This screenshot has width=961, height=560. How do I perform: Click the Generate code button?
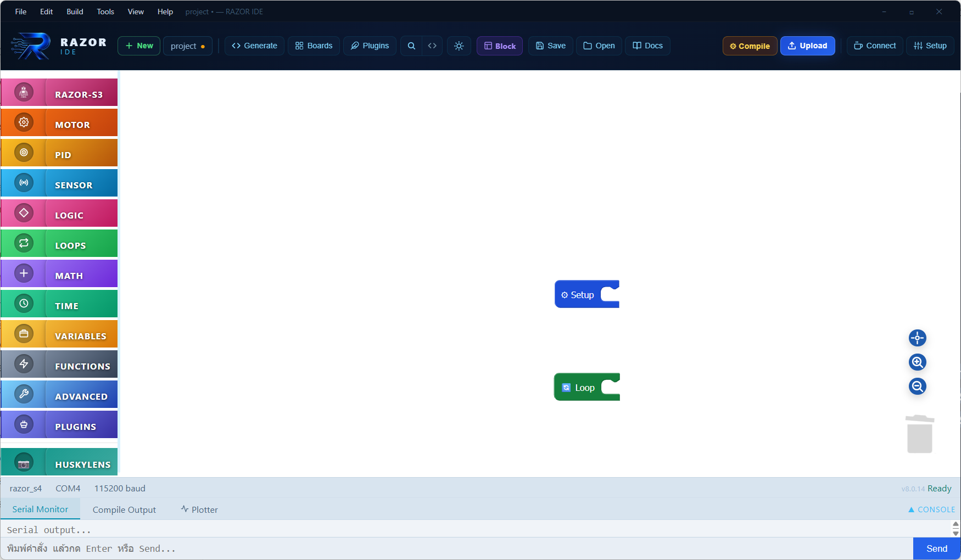(x=254, y=46)
